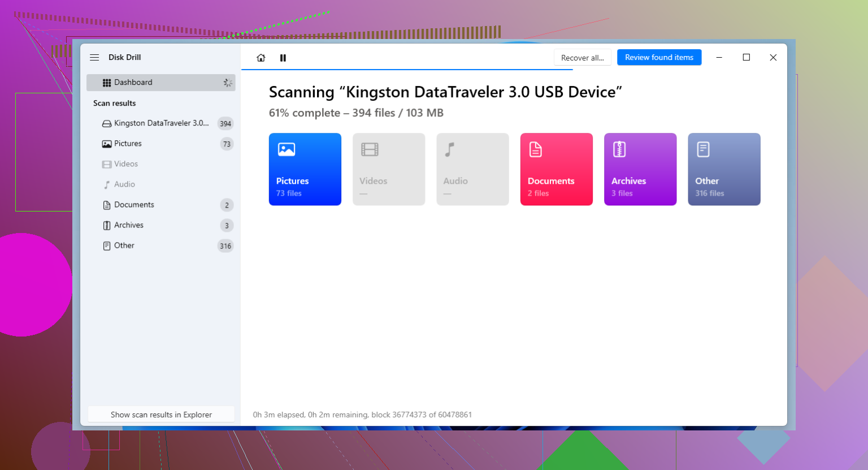Click the Disk Drill app title

(x=125, y=58)
